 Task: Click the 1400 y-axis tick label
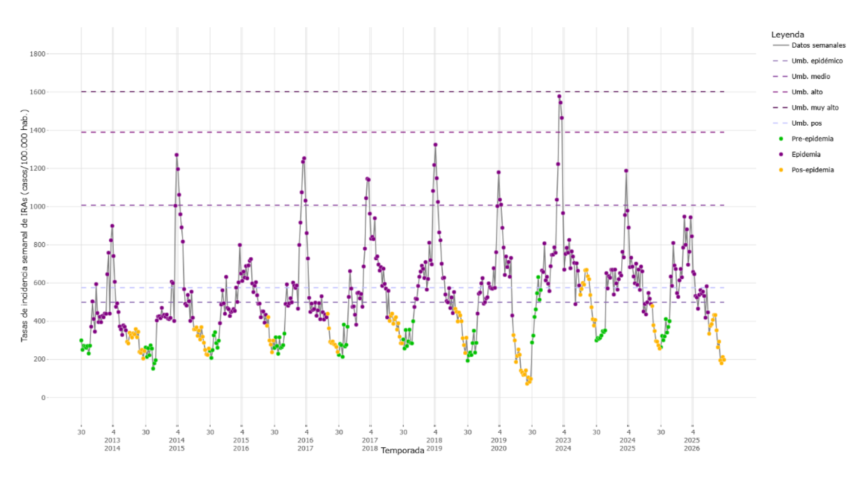tap(38, 131)
